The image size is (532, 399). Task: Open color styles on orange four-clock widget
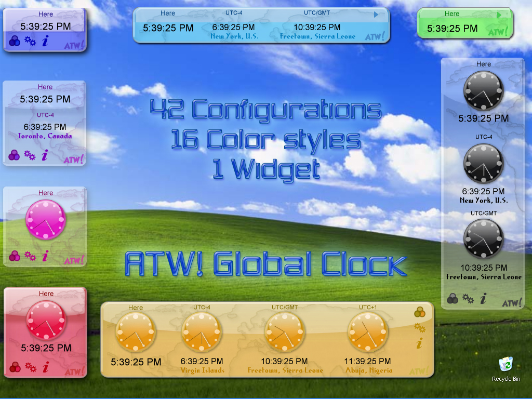point(420,312)
